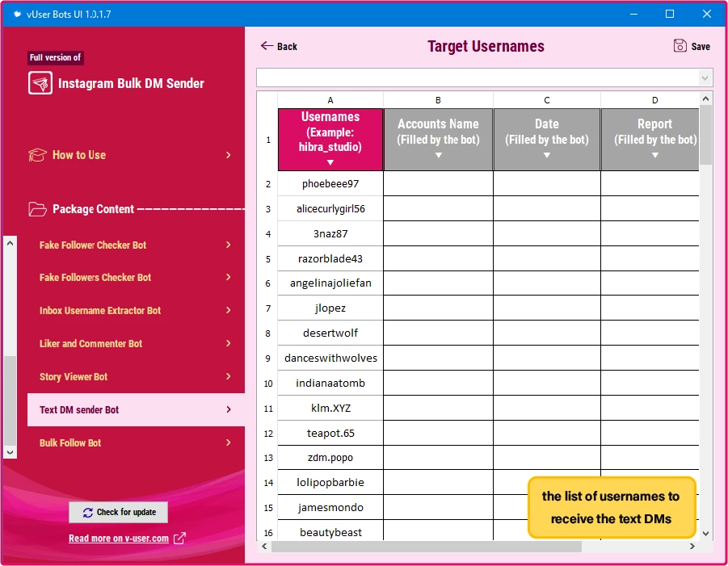Image resolution: width=728 pixels, height=566 pixels.
Task: Select the danceswithwolves username cell
Action: click(x=330, y=358)
